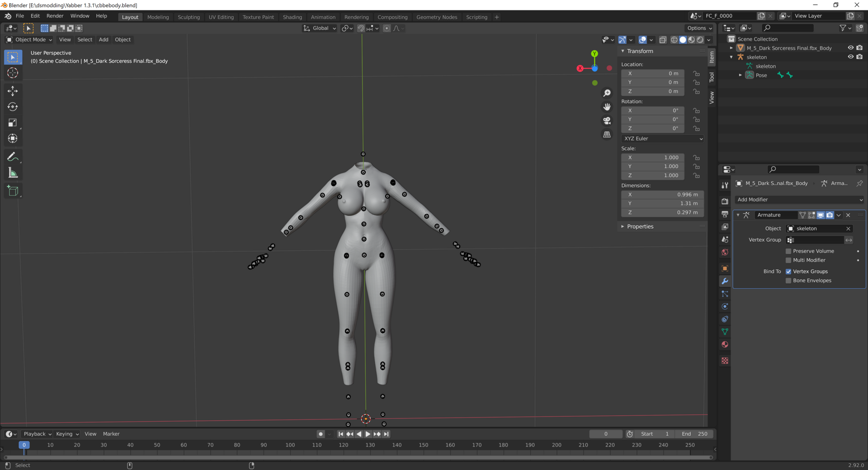This screenshot has height=470, width=868.
Task: Switch to the Sculpting workspace tab
Action: 189,17
